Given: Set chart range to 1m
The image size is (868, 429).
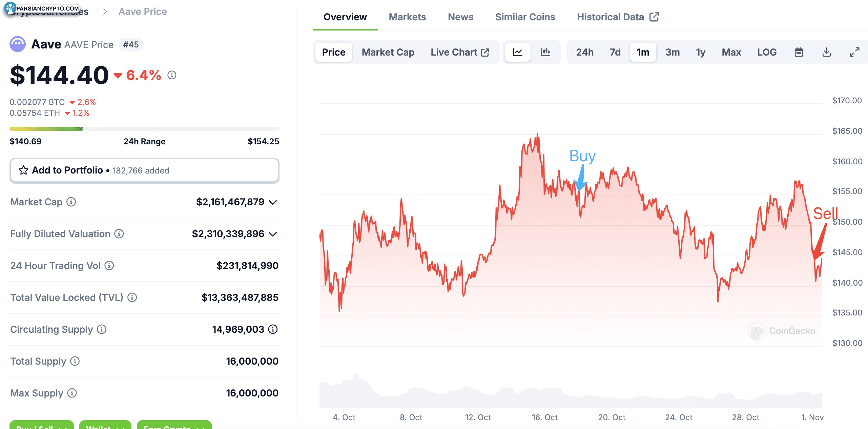Looking at the screenshot, I should point(643,52).
